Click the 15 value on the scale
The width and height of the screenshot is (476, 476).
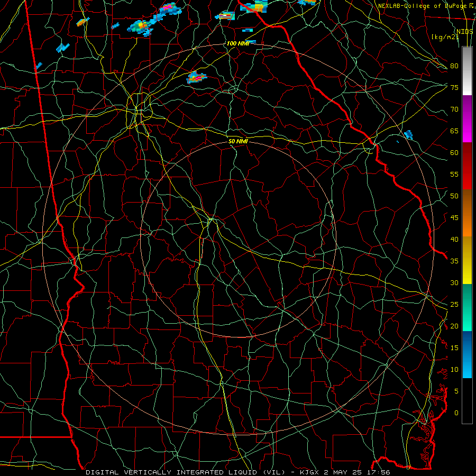(x=454, y=348)
